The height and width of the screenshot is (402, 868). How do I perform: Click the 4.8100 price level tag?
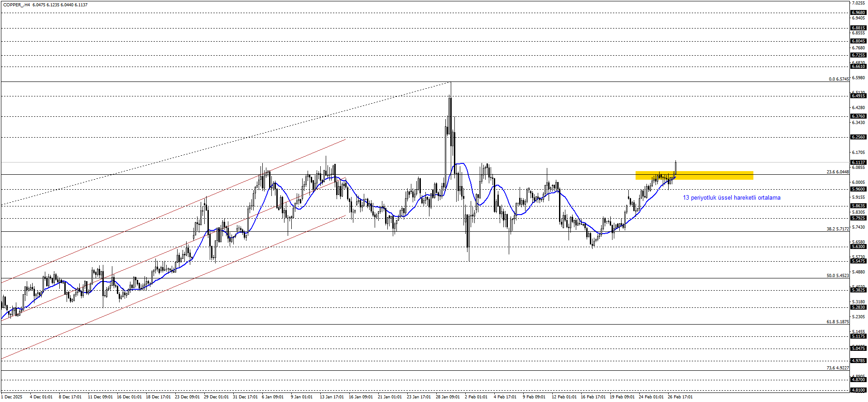pyautogui.click(x=858, y=390)
